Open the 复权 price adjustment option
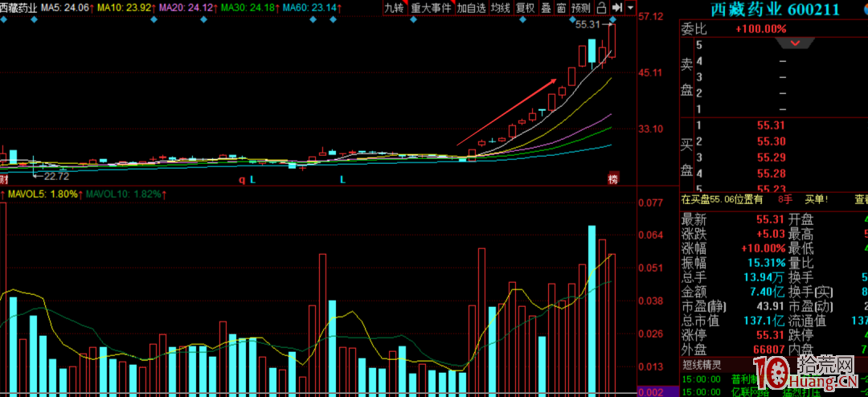The width and height of the screenshot is (868, 397). (x=525, y=8)
